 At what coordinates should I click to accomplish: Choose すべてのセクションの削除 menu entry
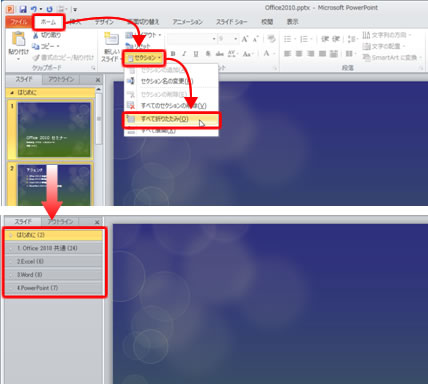(171, 106)
